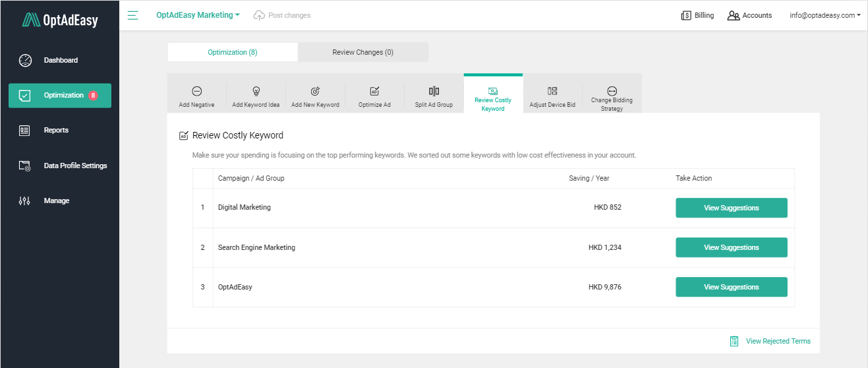
Task: Open the Optimize Ad tab
Action: 374,96
